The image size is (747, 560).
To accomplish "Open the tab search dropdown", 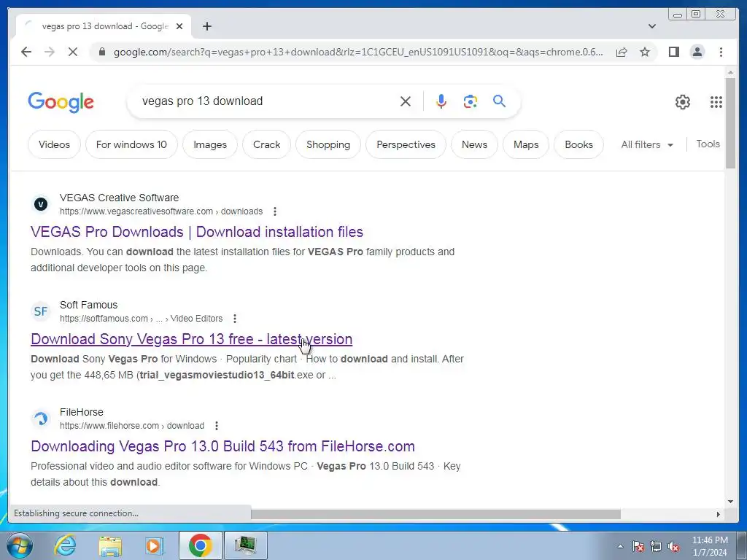I will (x=651, y=26).
